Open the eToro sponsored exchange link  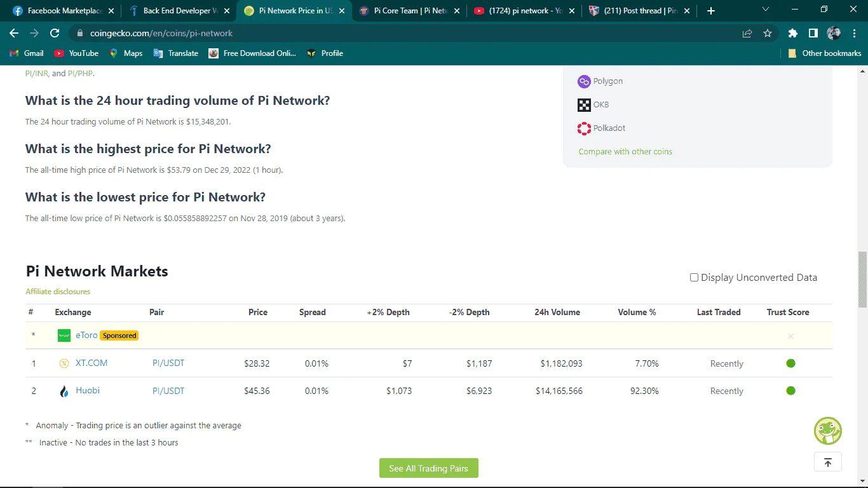[86, 335]
